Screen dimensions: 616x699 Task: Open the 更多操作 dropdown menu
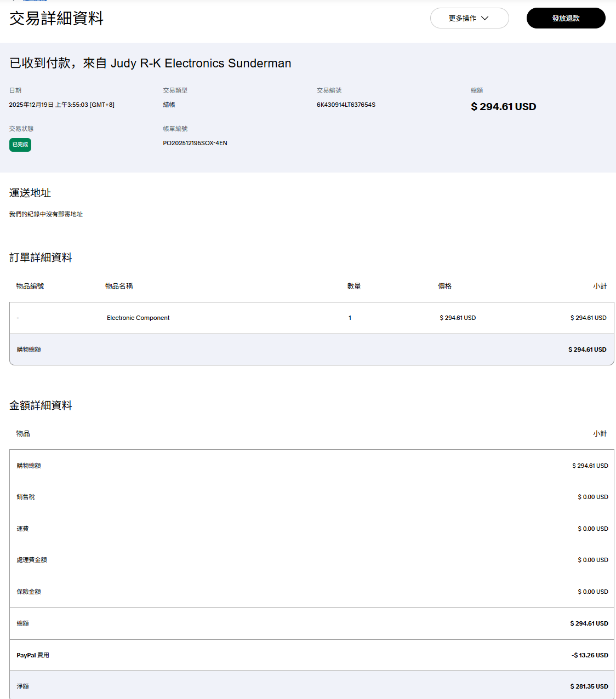pyautogui.click(x=469, y=18)
